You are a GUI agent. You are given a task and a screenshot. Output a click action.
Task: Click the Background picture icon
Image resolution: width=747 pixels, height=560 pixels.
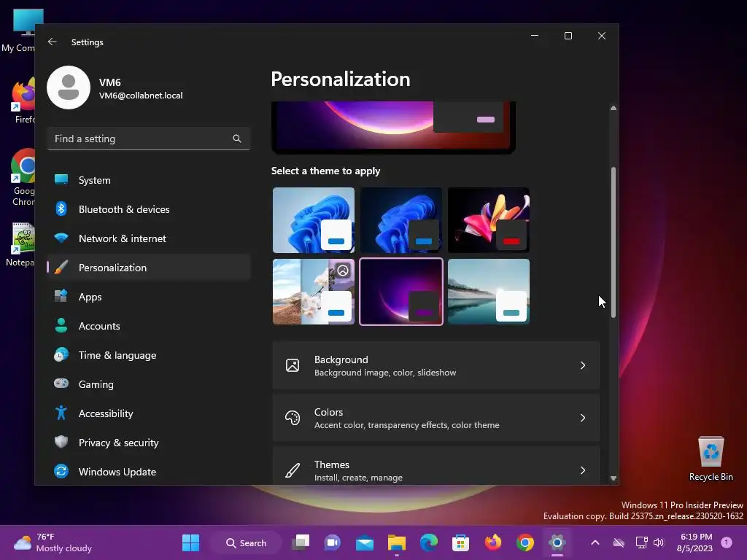point(293,365)
